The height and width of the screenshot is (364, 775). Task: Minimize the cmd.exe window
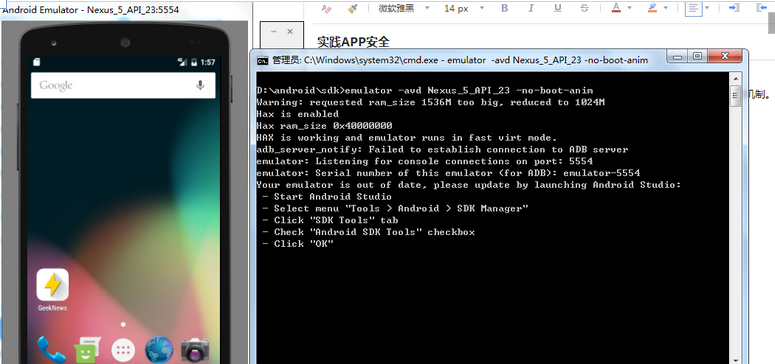[x=677, y=57]
